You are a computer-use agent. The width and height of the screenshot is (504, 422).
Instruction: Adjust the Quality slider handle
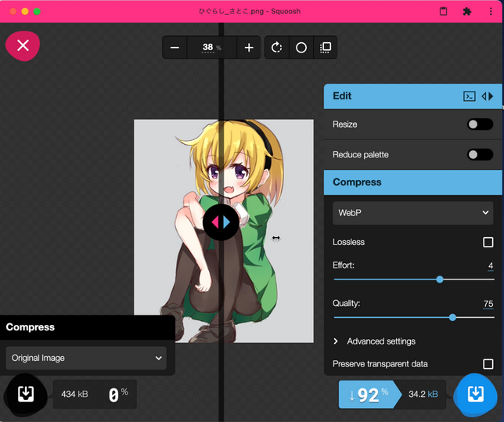[452, 318]
